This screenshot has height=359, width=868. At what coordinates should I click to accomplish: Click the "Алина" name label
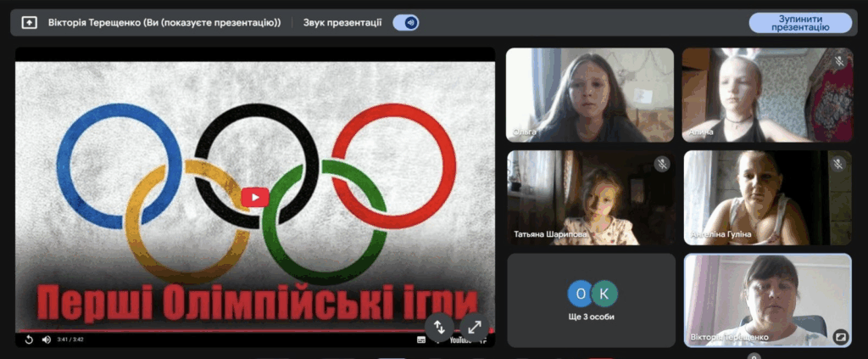[x=701, y=132]
